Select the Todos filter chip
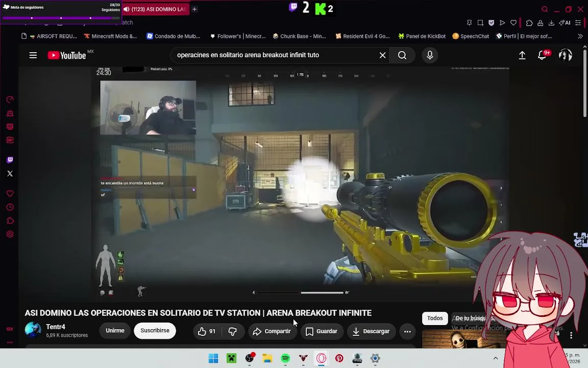 [435, 318]
